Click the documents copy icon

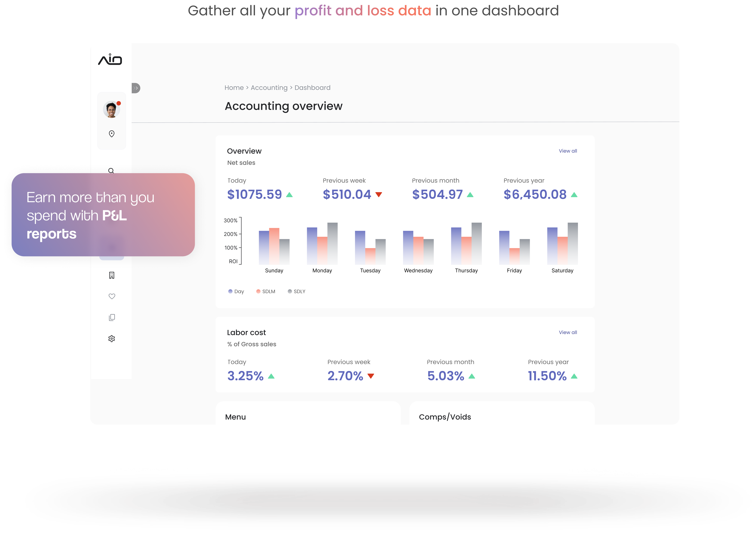pyautogui.click(x=112, y=317)
